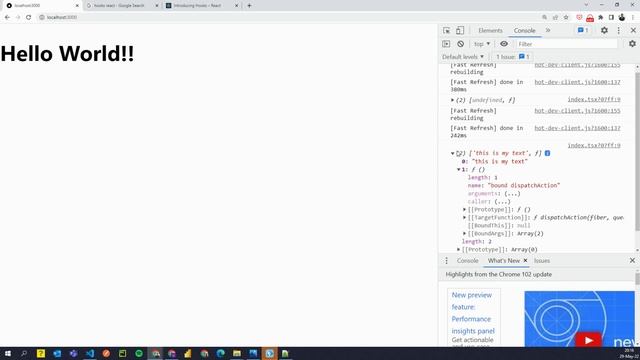
Task: Open Spotify from the taskbar
Action: (x=139, y=353)
